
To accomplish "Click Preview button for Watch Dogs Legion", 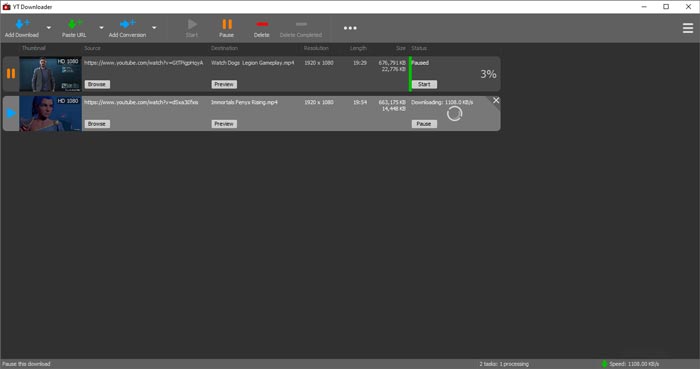I will tap(224, 84).
